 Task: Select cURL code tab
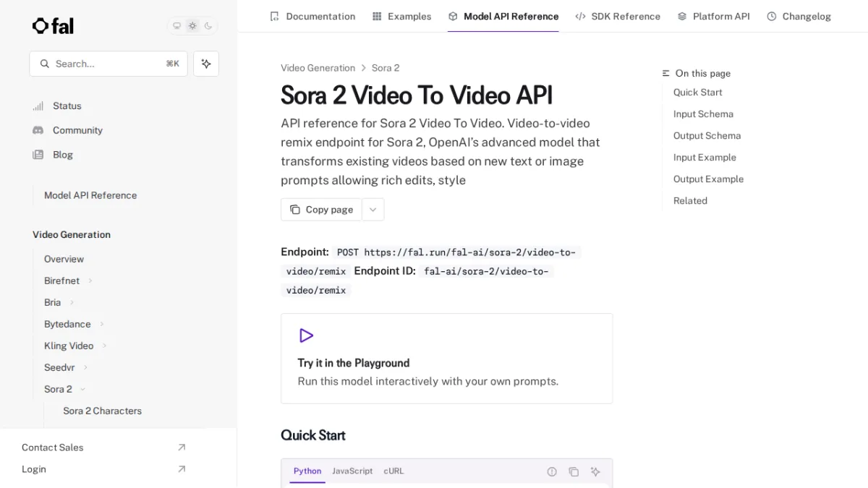(394, 471)
